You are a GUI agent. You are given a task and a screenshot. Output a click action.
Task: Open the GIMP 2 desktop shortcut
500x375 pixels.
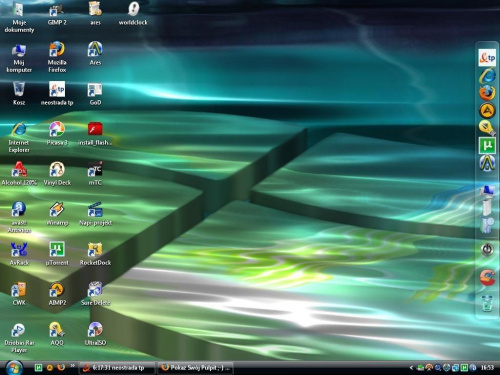point(57,14)
